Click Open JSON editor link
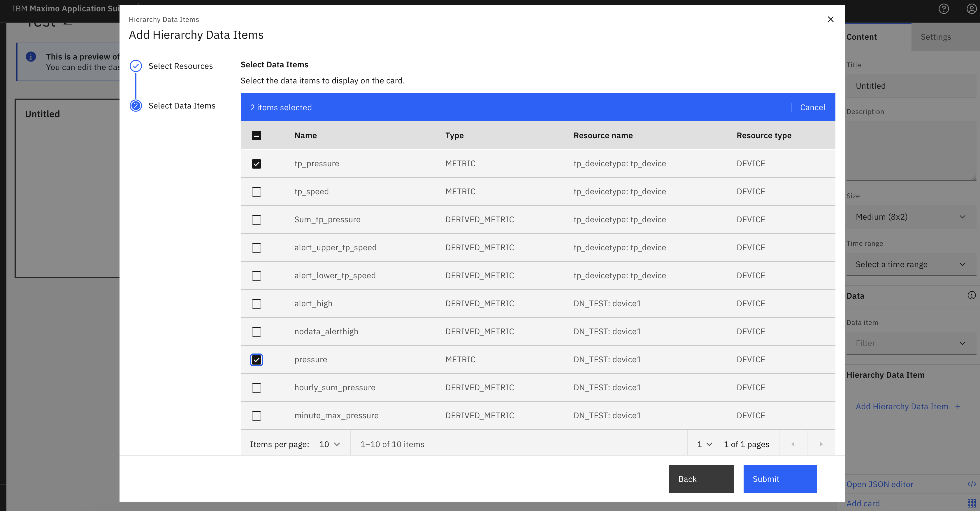Viewport: 980px width, 511px height. (x=879, y=484)
